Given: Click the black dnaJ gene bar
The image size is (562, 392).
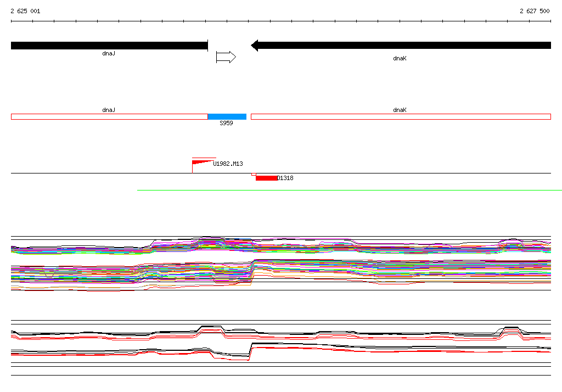Looking at the screenshot, I should point(109,46).
